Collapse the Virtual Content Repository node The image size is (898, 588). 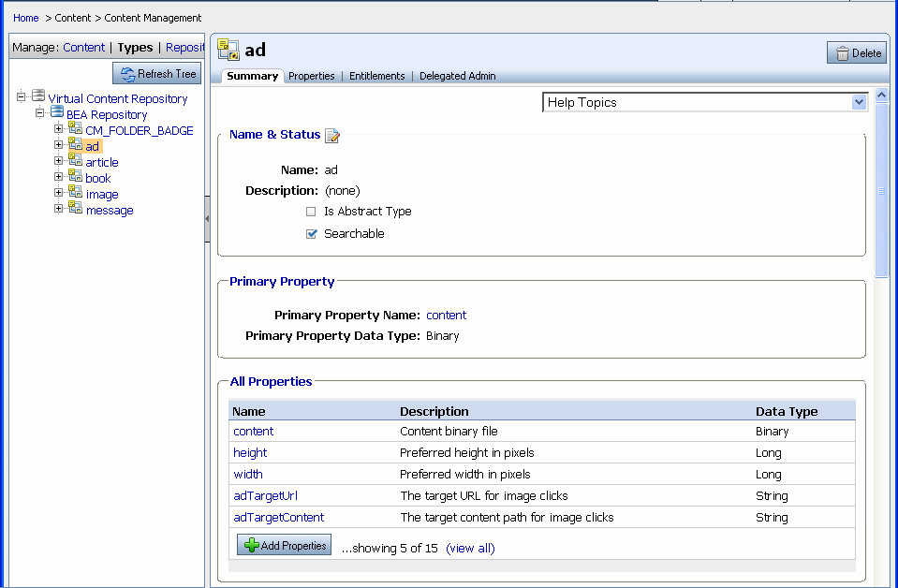click(x=22, y=96)
